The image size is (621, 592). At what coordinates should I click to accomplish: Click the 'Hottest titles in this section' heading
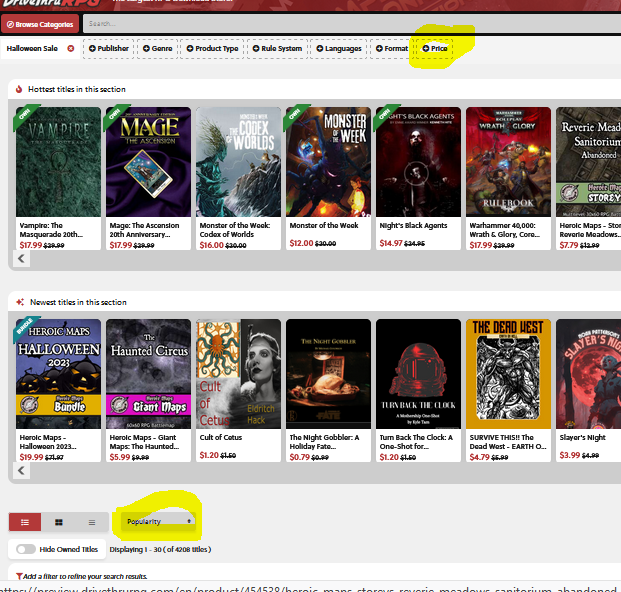[x=77, y=89]
